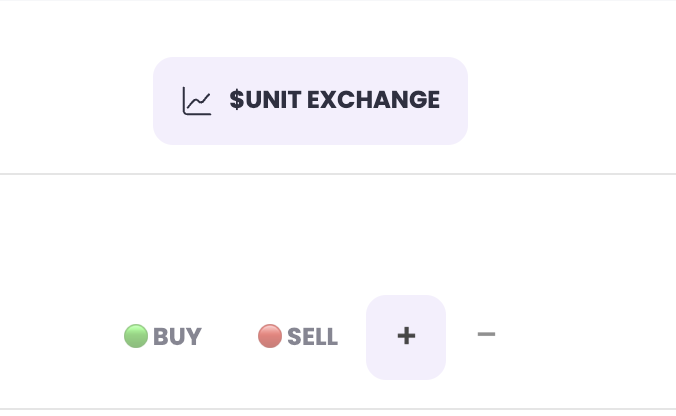The width and height of the screenshot is (676, 416).
Task: Click the red circle beside SELL
Action: click(269, 336)
